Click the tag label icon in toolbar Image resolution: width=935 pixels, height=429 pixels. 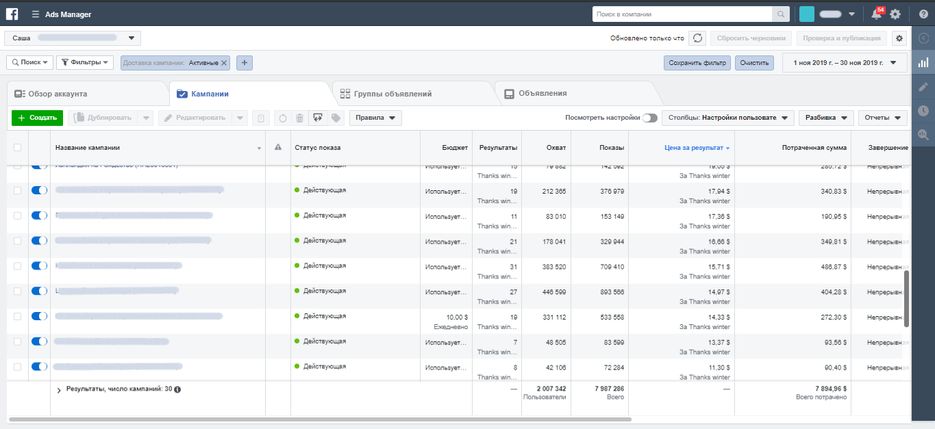click(336, 118)
